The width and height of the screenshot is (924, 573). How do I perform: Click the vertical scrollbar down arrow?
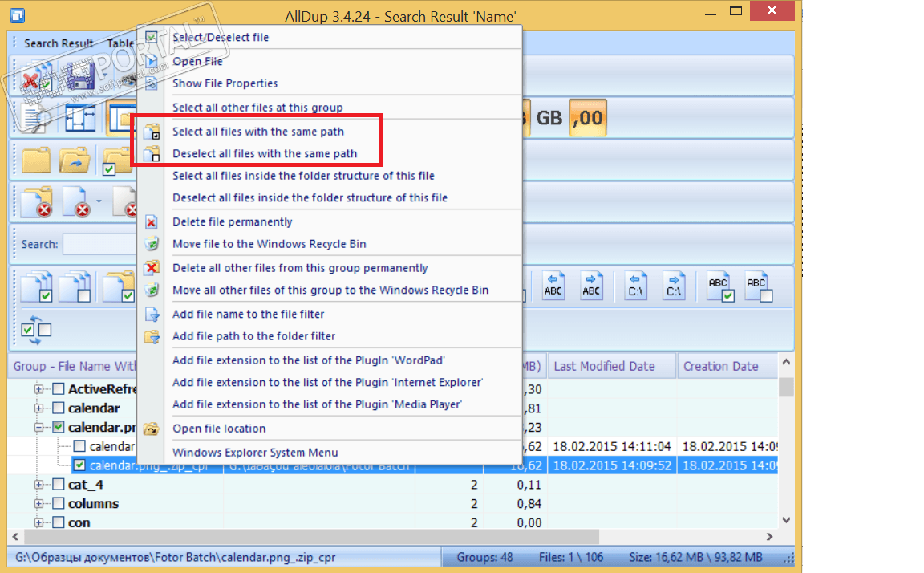point(786,520)
